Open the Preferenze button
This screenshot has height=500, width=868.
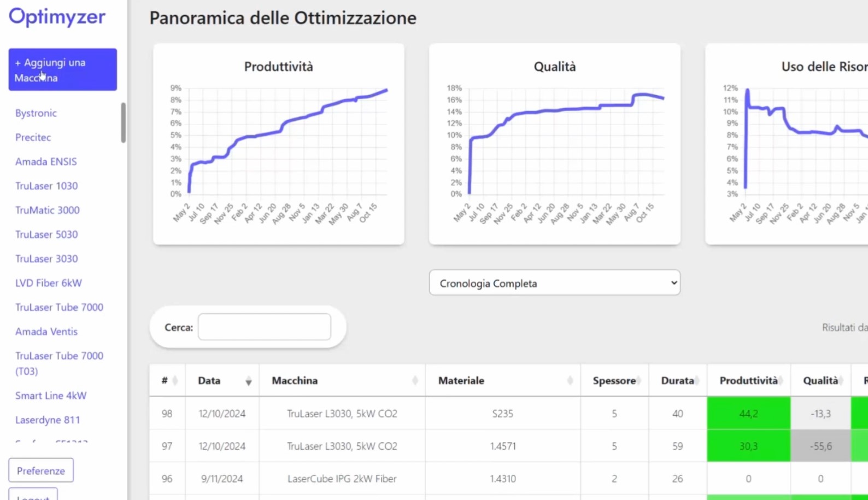[x=41, y=470]
